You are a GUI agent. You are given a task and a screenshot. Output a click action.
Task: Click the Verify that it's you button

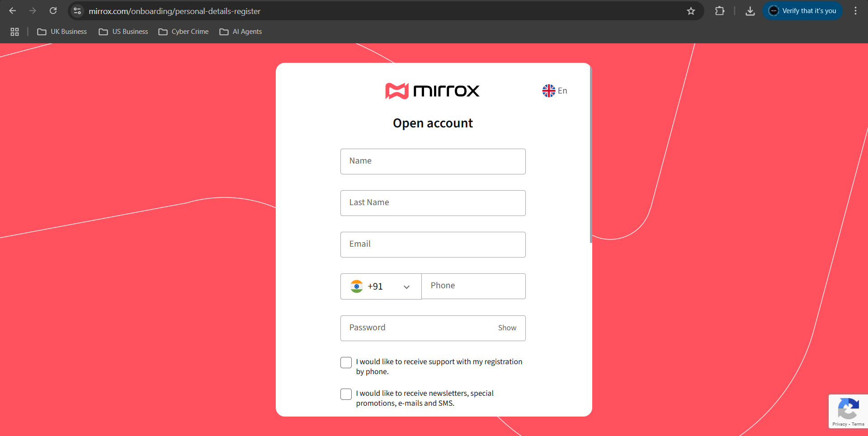[803, 10]
